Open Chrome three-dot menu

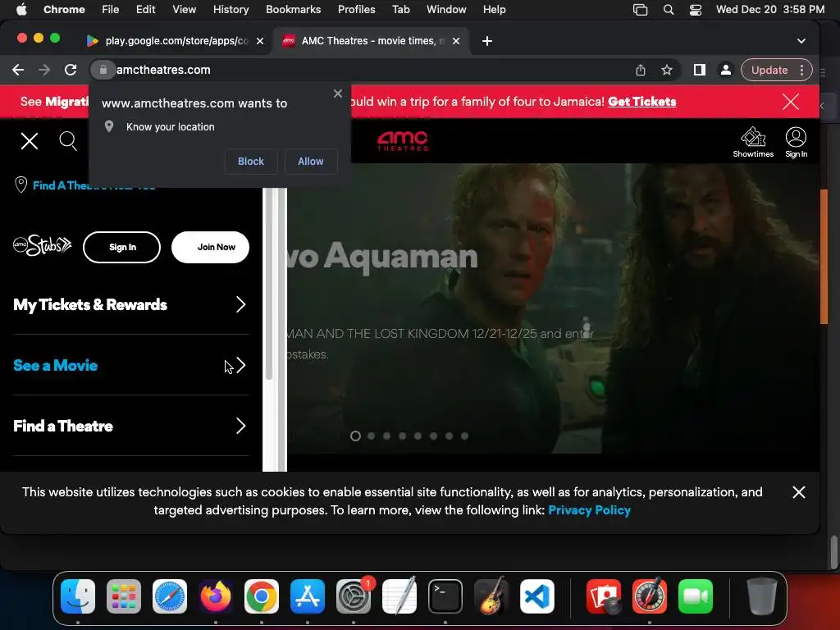pyautogui.click(x=801, y=71)
